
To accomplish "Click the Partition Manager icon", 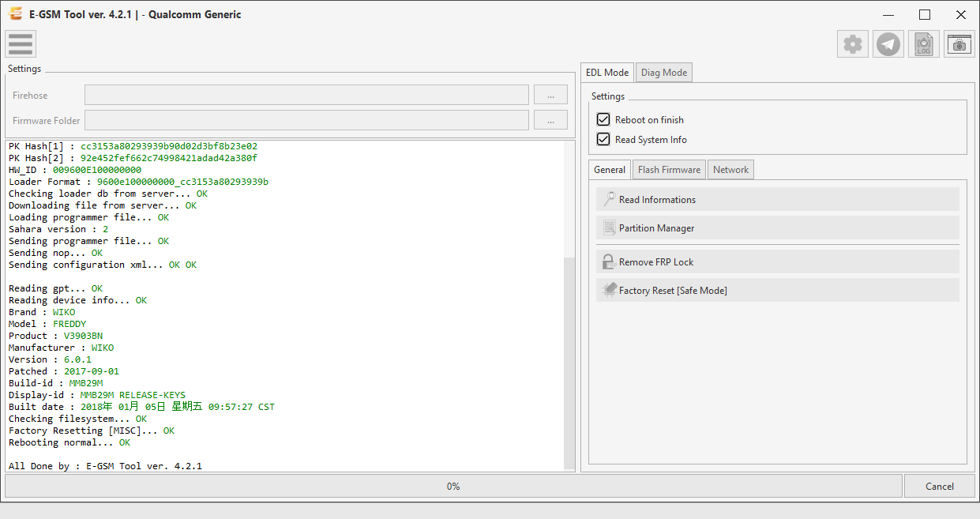I will tap(609, 228).
